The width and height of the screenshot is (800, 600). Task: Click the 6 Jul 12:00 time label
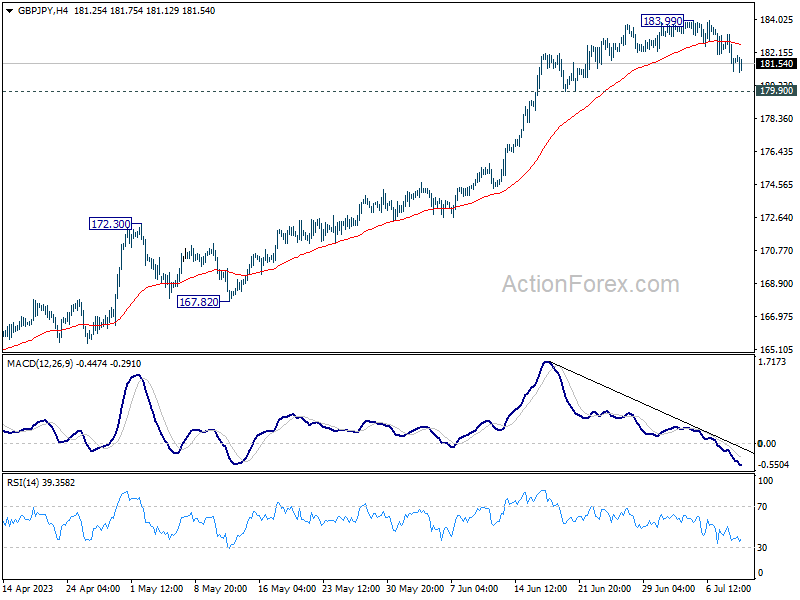tap(729, 589)
